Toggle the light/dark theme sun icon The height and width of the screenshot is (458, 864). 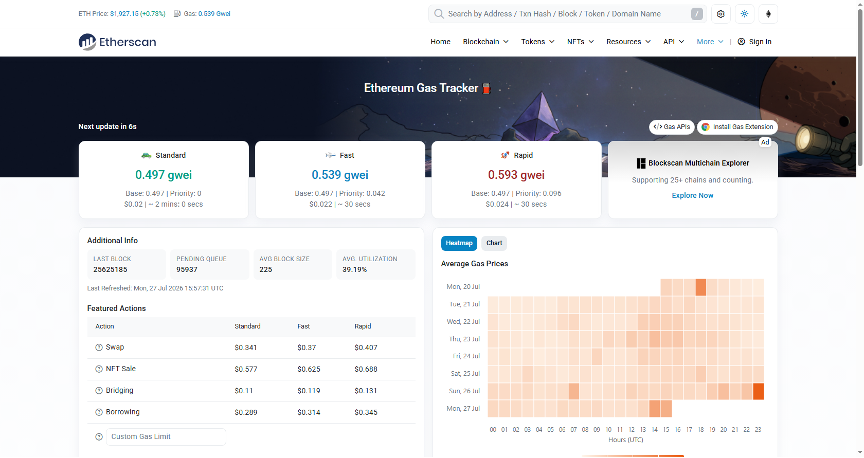coord(744,14)
